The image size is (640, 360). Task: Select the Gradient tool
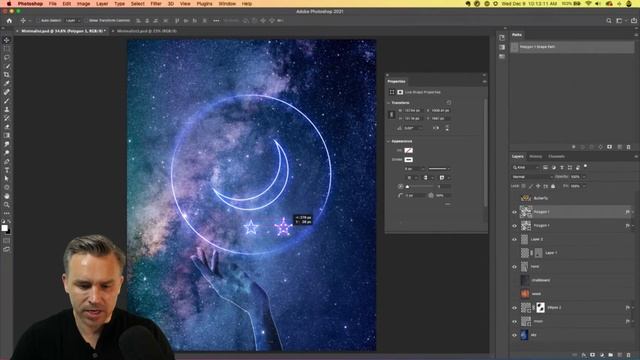7,135
